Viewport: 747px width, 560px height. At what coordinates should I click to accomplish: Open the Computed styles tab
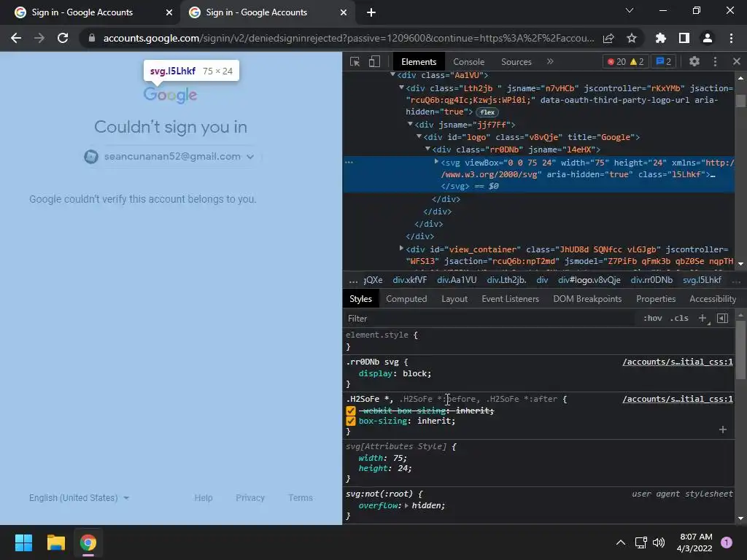pyautogui.click(x=406, y=299)
